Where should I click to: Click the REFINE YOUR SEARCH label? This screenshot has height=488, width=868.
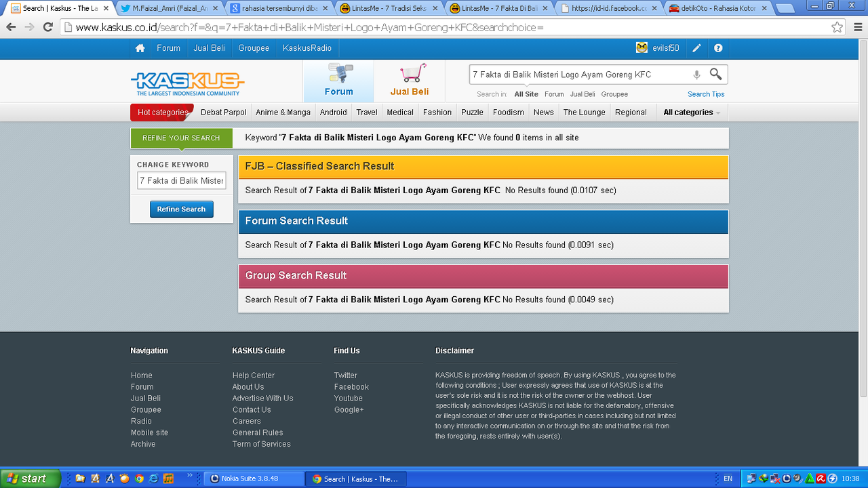point(181,138)
